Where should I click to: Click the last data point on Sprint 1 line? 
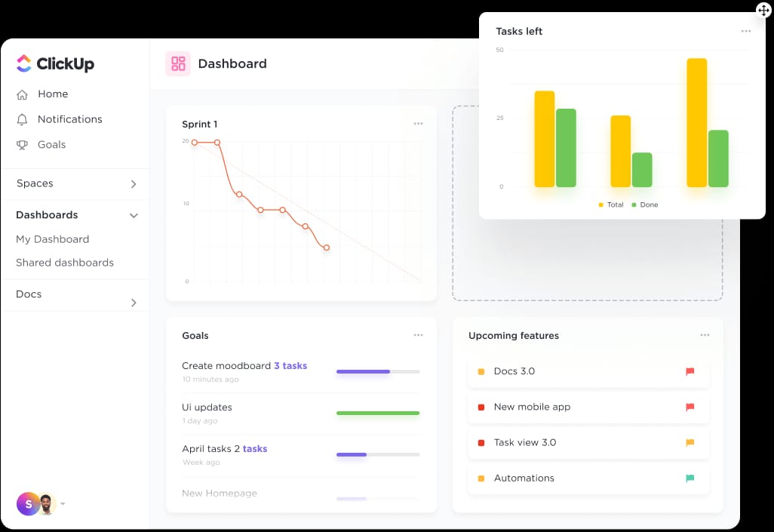tap(327, 248)
